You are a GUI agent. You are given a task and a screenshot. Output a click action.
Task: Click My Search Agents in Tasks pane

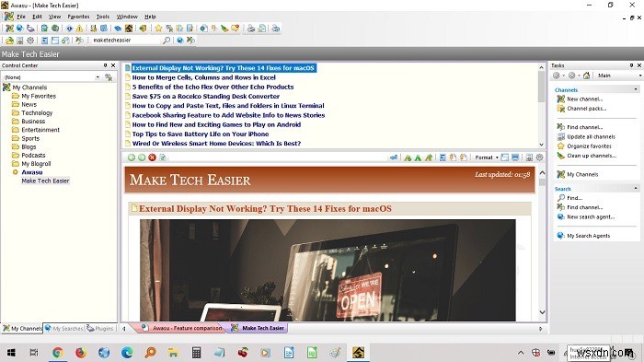tap(588, 236)
